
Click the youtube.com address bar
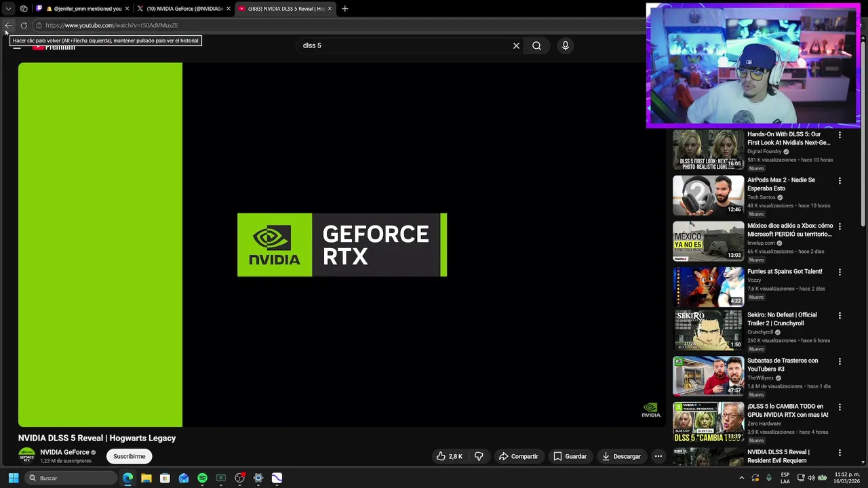click(339, 25)
